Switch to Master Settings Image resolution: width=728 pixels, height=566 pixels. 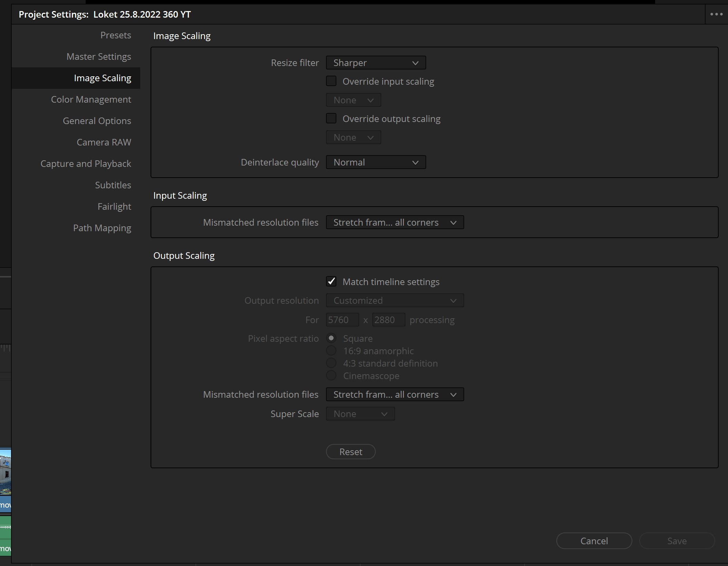pos(99,57)
